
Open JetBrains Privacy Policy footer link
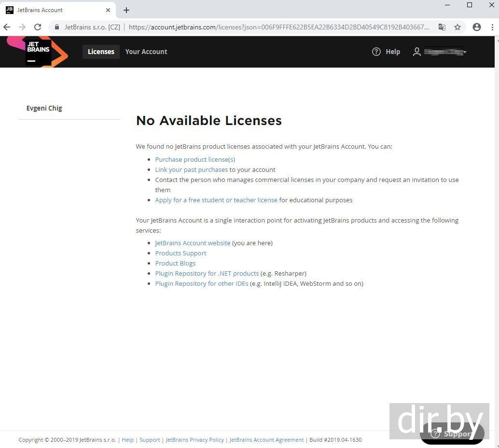click(x=194, y=440)
